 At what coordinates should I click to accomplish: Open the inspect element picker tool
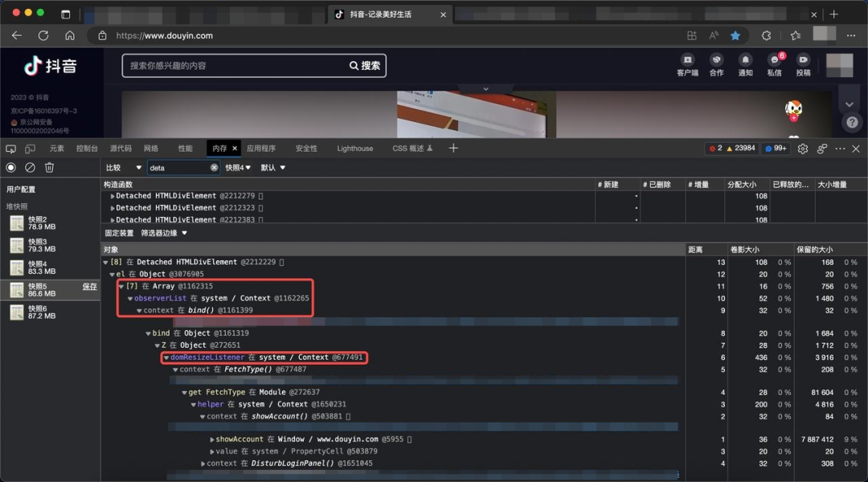coord(10,149)
